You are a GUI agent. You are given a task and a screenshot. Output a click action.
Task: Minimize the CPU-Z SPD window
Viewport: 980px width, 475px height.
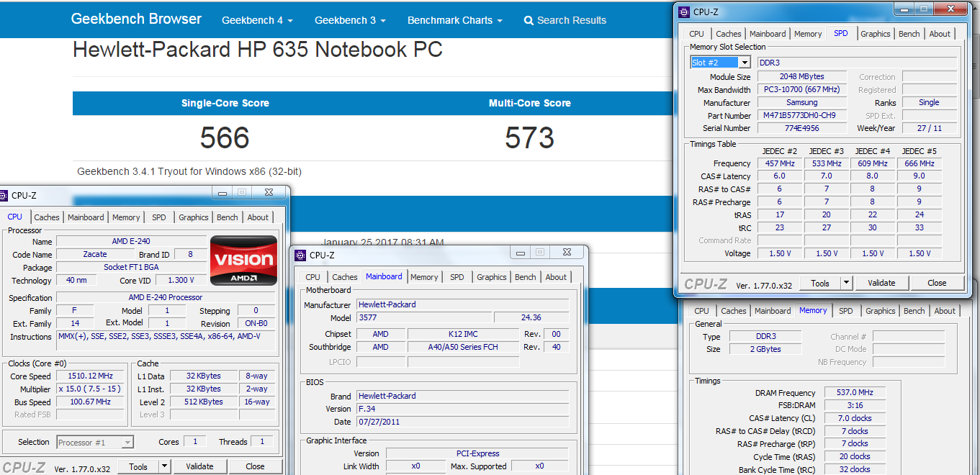[903, 9]
